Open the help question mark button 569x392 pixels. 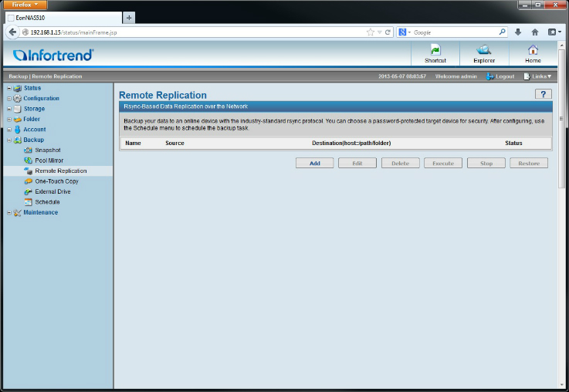[544, 94]
